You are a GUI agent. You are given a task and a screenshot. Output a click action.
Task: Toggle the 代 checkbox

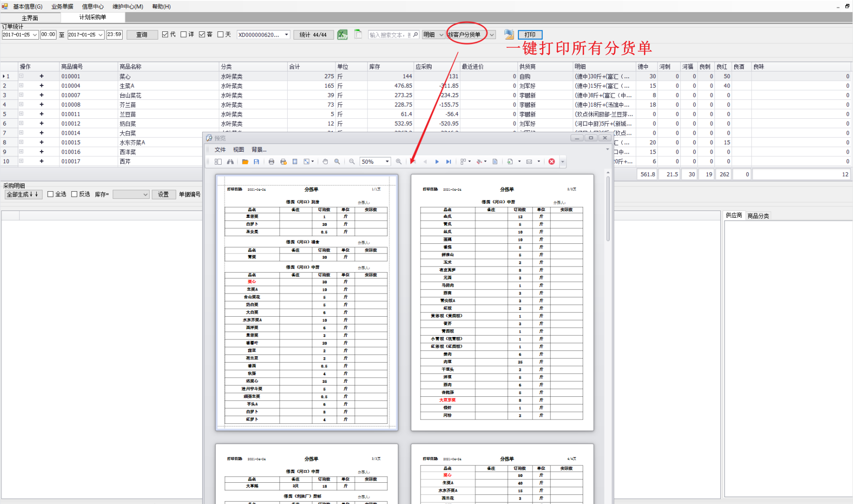pyautogui.click(x=165, y=34)
